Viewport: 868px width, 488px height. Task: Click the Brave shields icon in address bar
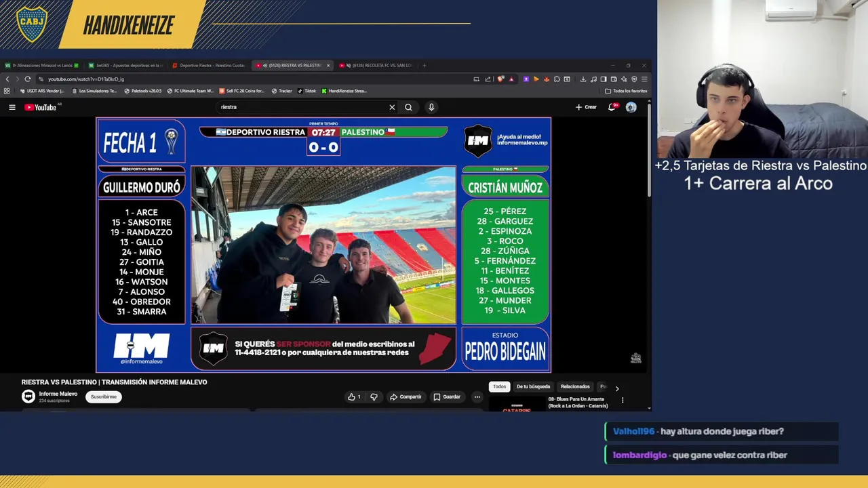pos(501,79)
